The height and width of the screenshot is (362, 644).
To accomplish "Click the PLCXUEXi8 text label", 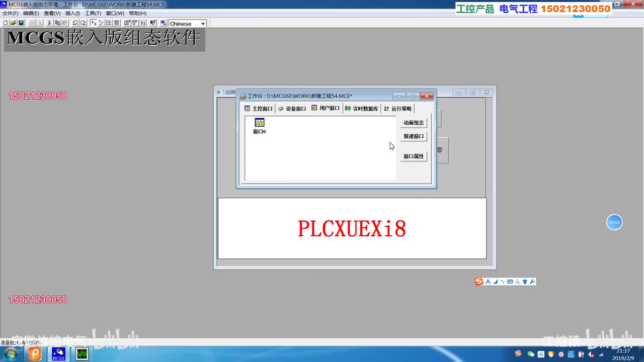I will [x=352, y=229].
